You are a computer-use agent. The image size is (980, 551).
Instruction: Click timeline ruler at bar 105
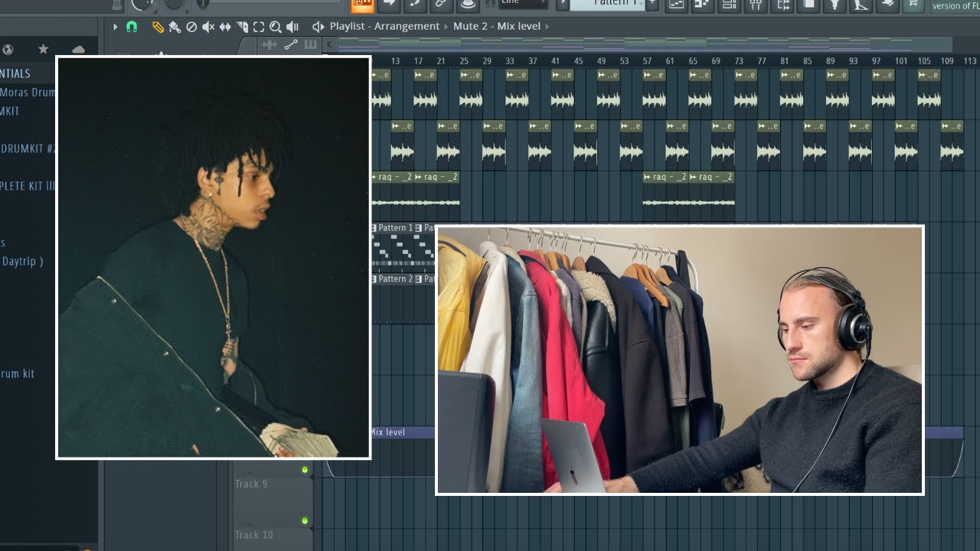(924, 60)
